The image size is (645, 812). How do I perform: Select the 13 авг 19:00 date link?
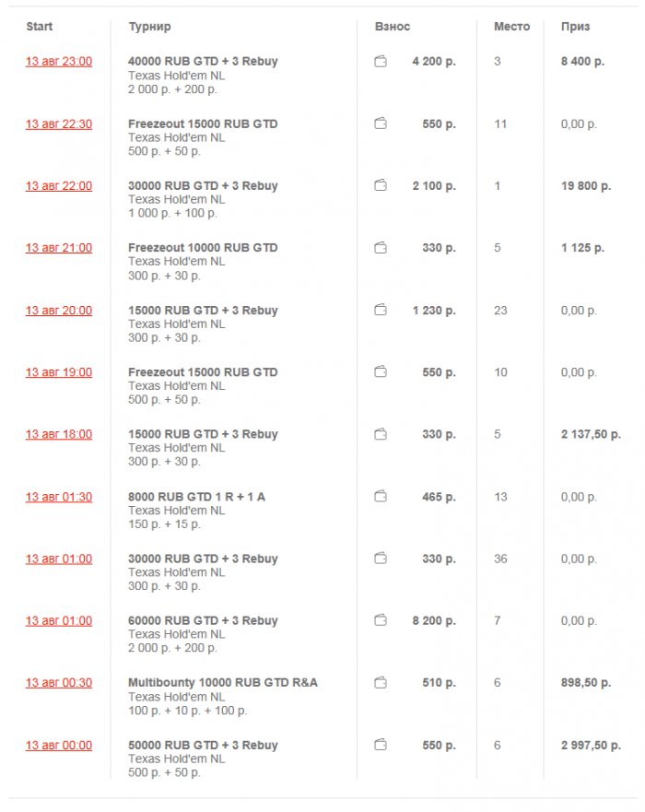(59, 372)
